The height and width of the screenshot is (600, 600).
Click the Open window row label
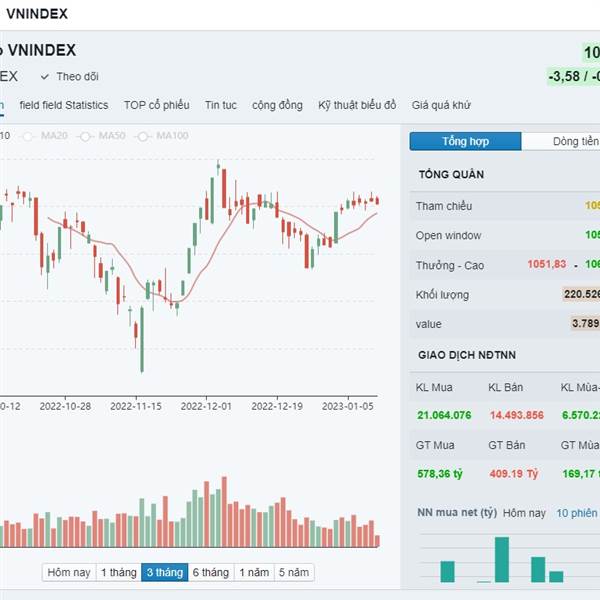click(448, 235)
